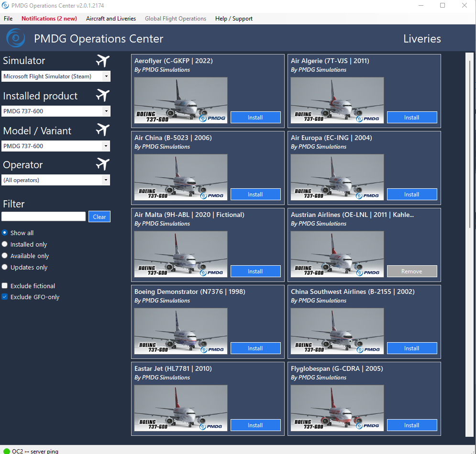Click the China Southwest Airlines livery thumbnail
The image size is (476, 454).
coord(337,331)
